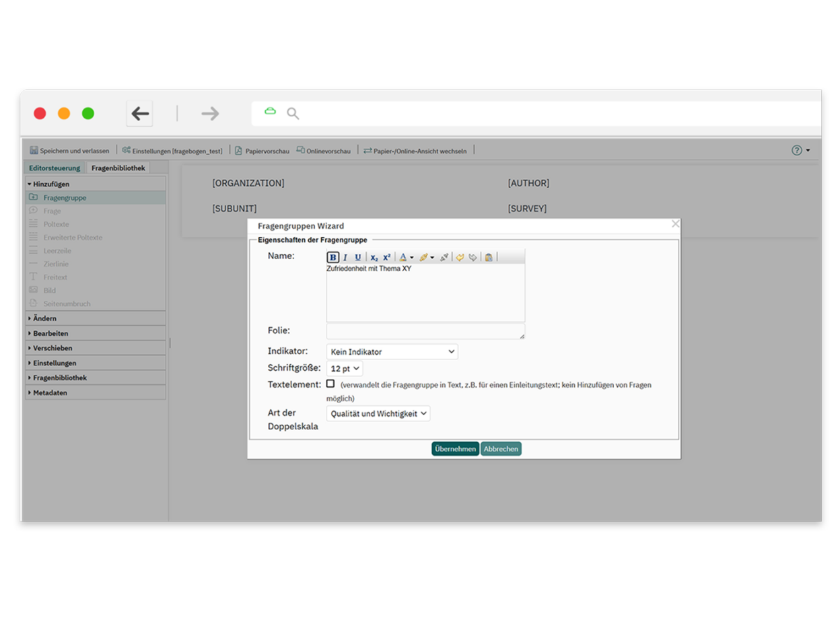The width and height of the screenshot is (840, 630).
Task: Toggle bold formatting in Name editor
Action: [333, 257]
